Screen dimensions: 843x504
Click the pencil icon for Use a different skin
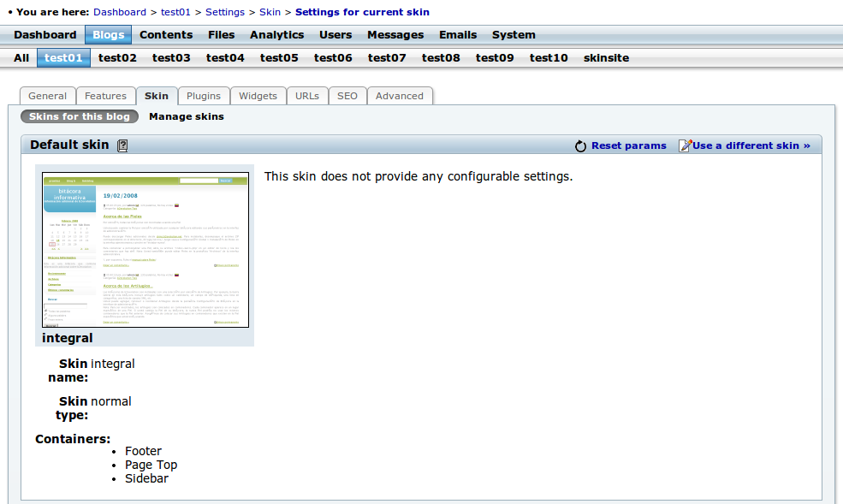click(x=685, y=145)
